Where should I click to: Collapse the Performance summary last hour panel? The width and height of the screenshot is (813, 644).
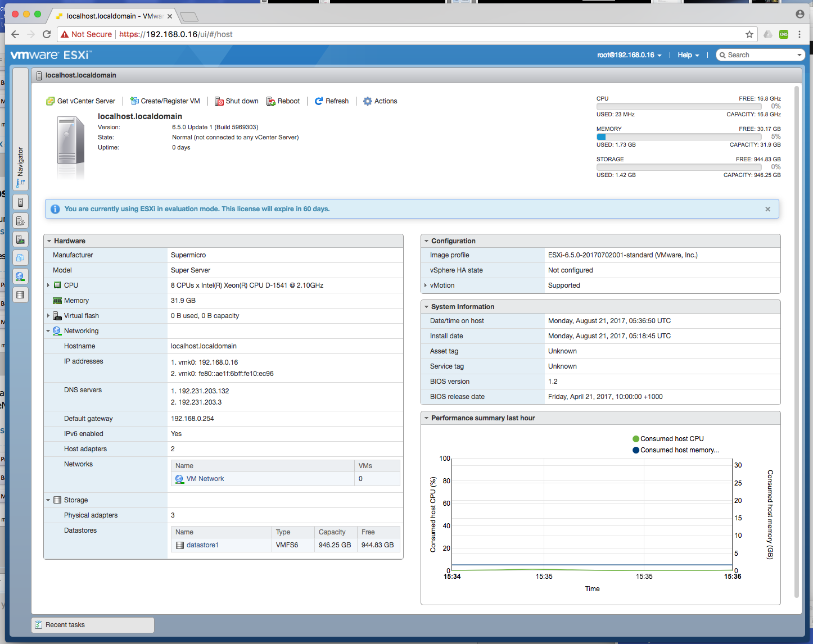pyautogui.click(x=427, y=418)
